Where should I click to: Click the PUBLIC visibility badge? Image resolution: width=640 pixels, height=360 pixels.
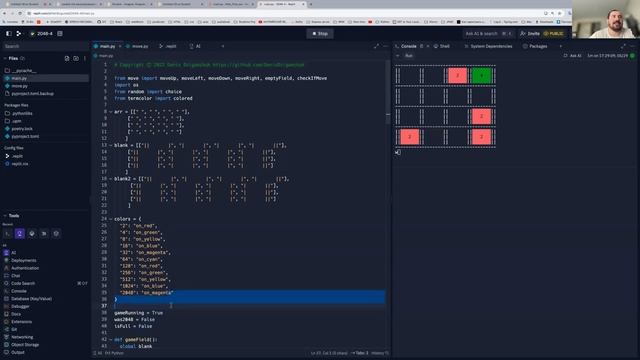click(x=553, y=33)
